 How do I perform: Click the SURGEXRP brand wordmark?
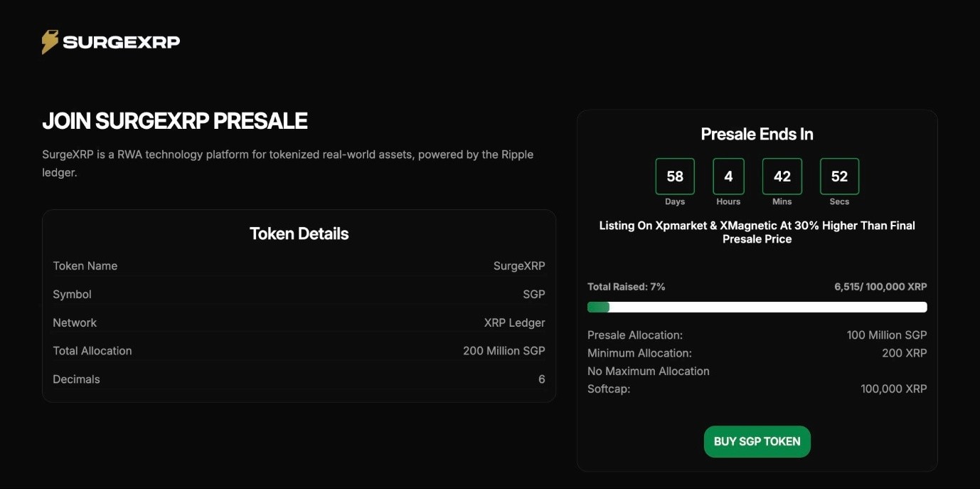122,43
